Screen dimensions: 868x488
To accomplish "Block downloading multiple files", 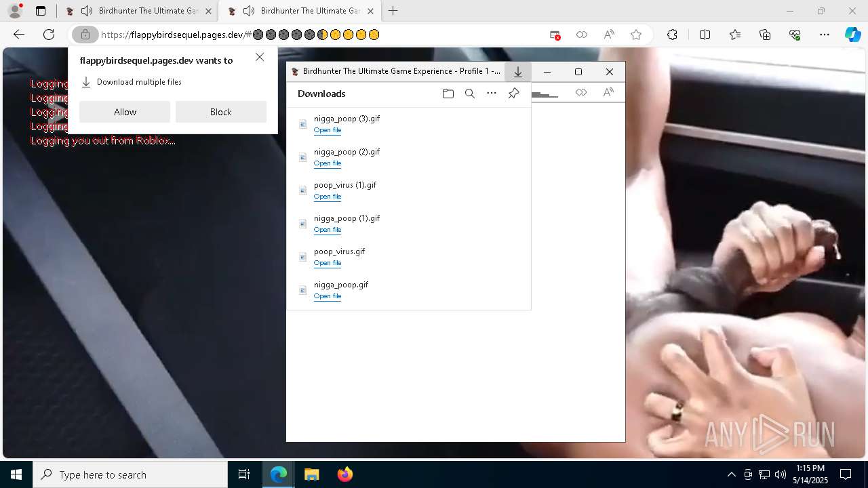I will tap(221, 112).
